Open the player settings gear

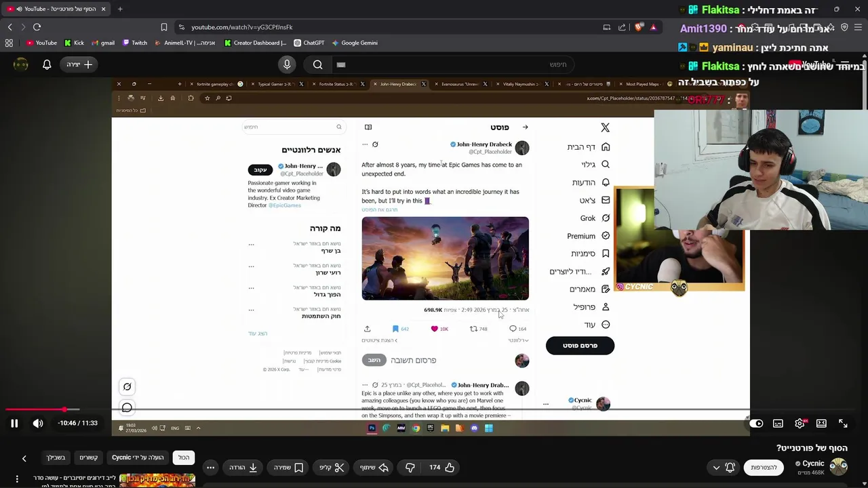[x=800, y=424]
